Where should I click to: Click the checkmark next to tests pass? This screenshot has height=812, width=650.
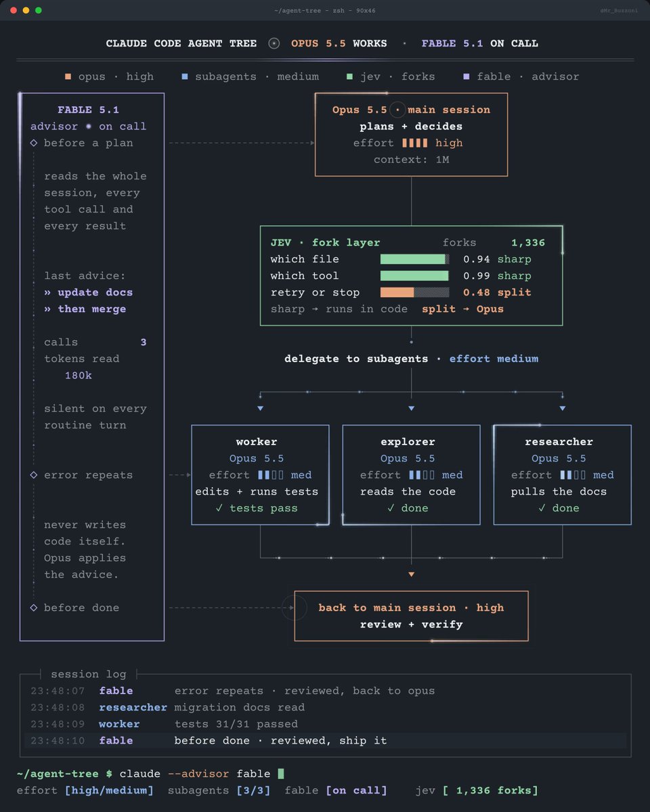click(219, 508)
